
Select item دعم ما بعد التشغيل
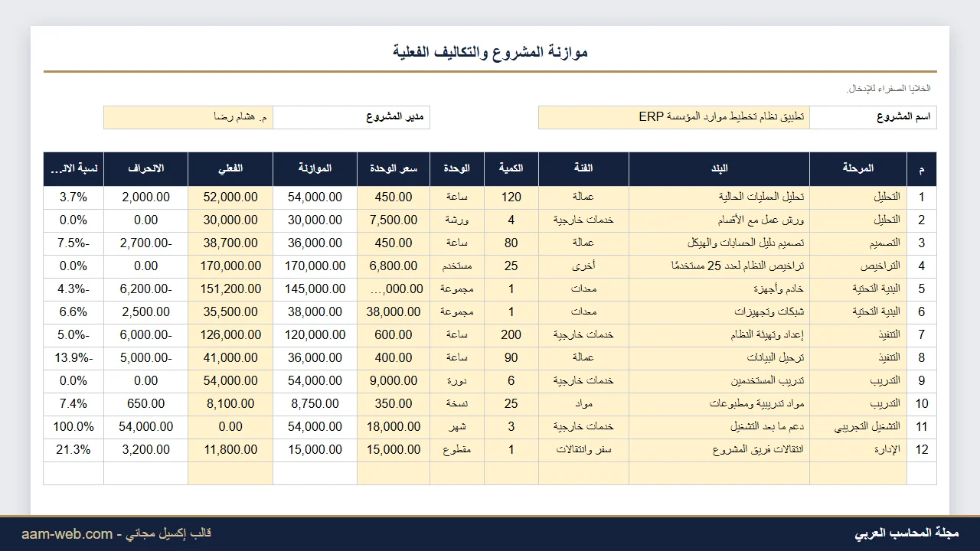point(719,427)
